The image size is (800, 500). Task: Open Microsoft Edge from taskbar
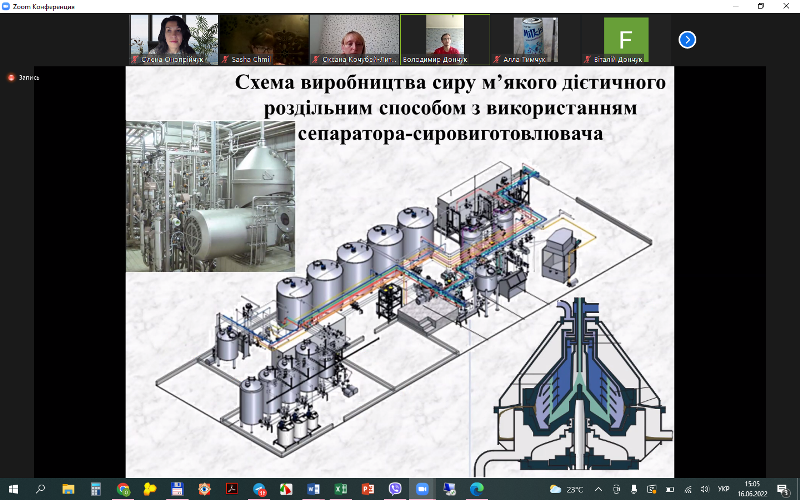477,489
